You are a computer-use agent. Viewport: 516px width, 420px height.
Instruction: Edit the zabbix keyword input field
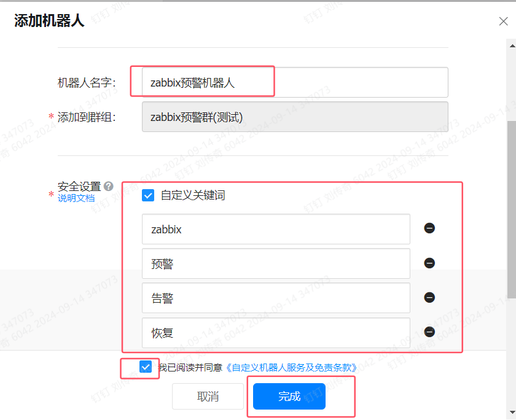[276, 229]
